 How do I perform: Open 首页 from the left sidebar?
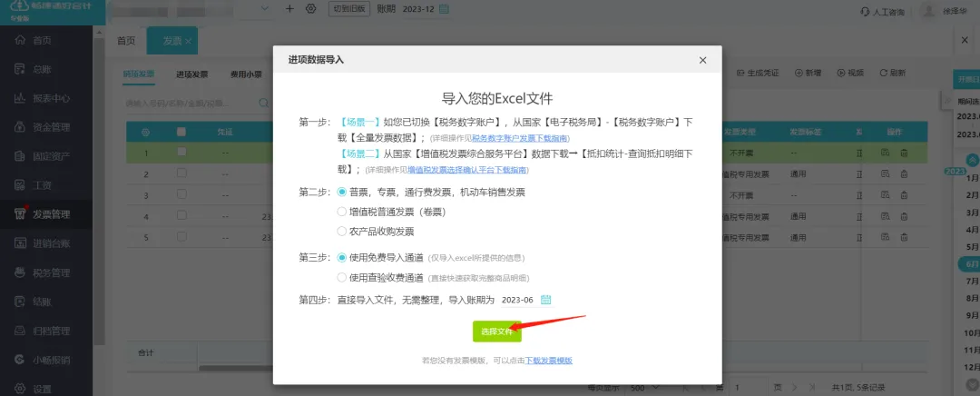(x=41, y=41)
